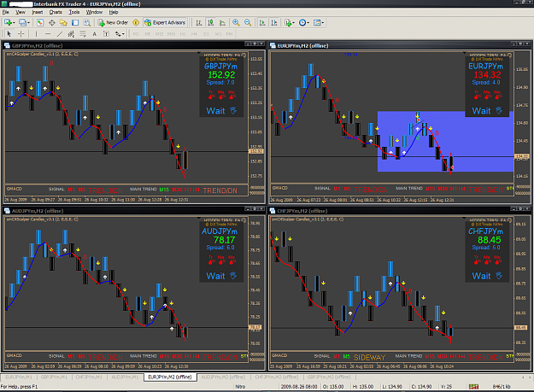Select the vertical line drawing tool
Viewport: 534px width, 392px height.
tap(36, 33)
